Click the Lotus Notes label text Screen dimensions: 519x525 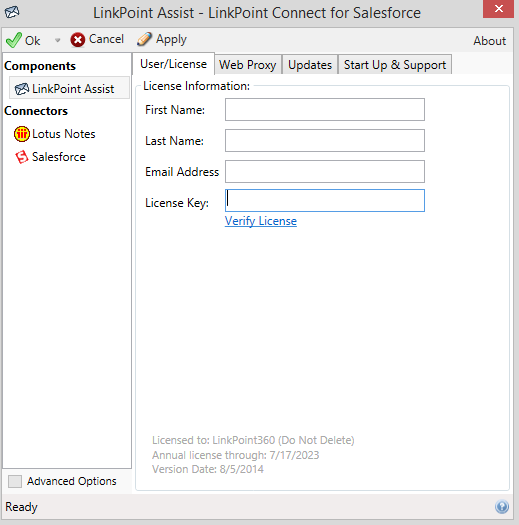tap(64, 134)
